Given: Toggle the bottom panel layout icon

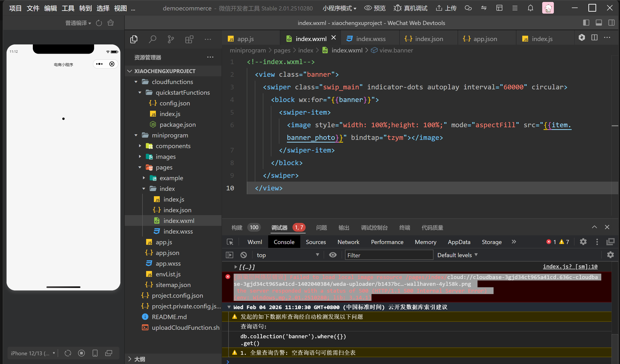Looking at the screenshot, I should (x=599, y=23).
